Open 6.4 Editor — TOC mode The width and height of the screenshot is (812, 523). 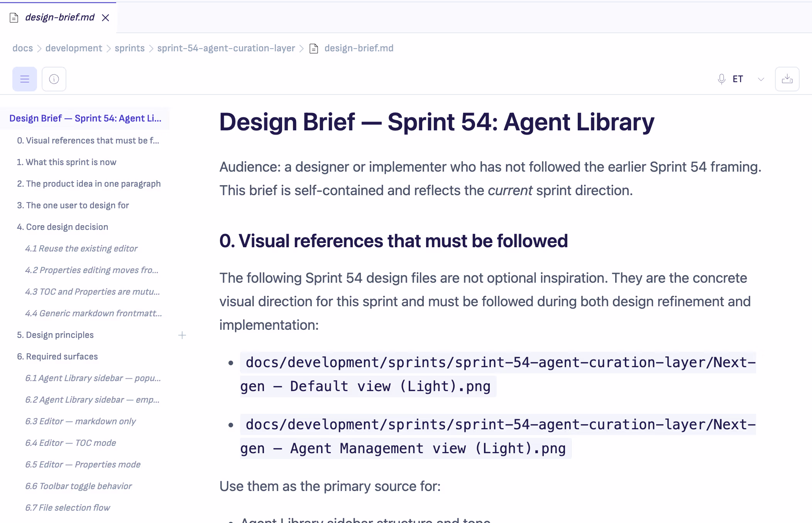pos(71,443)
